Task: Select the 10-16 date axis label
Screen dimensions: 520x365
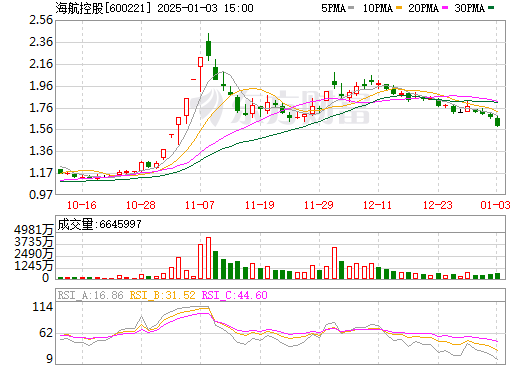Action: (x=81, y=205)
